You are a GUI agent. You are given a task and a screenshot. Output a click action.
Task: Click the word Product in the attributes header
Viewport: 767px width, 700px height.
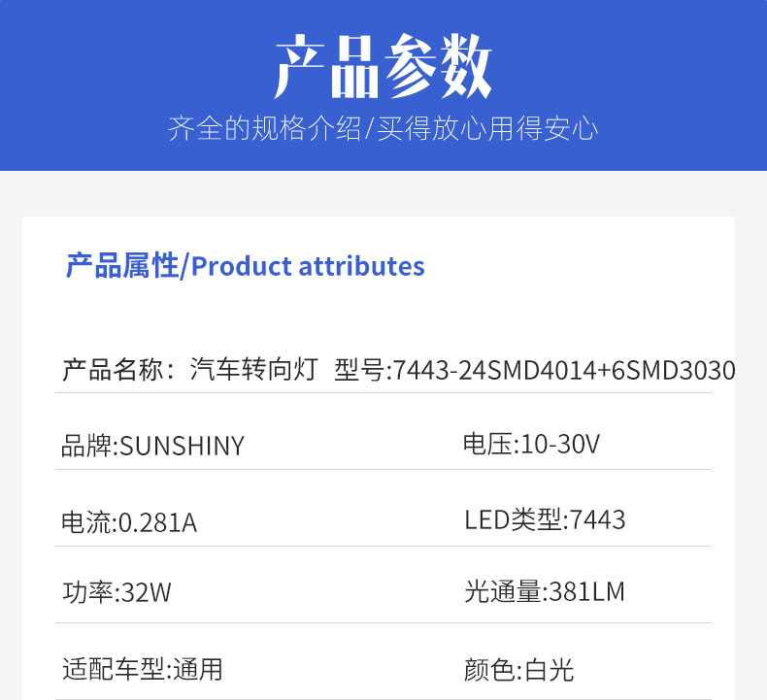pos(241,267)
